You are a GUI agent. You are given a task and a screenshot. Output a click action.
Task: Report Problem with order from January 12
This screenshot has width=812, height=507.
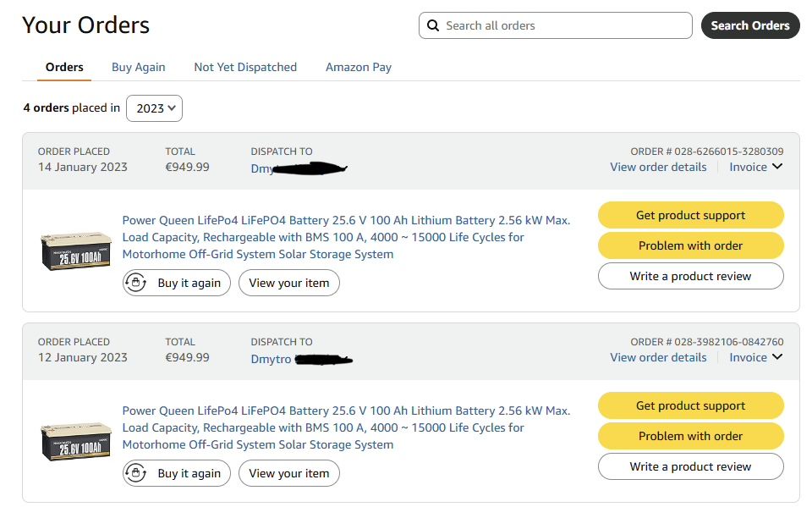pos(690,436)
